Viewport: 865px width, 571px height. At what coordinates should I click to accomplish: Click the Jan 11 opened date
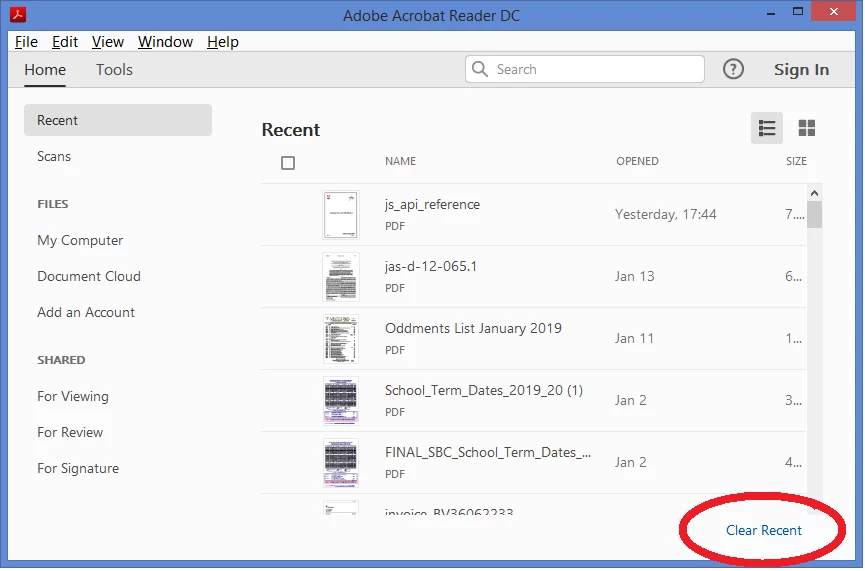coord(634,338)
